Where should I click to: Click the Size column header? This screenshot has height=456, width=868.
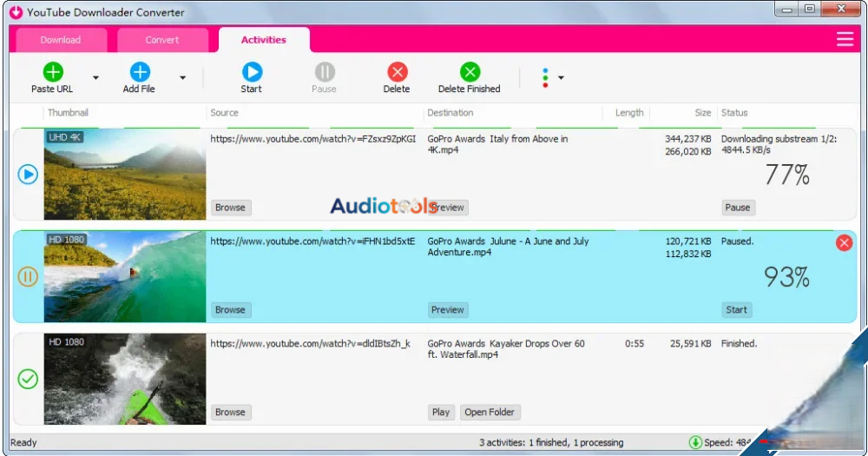pyautogui.click(x=702, y=112)
